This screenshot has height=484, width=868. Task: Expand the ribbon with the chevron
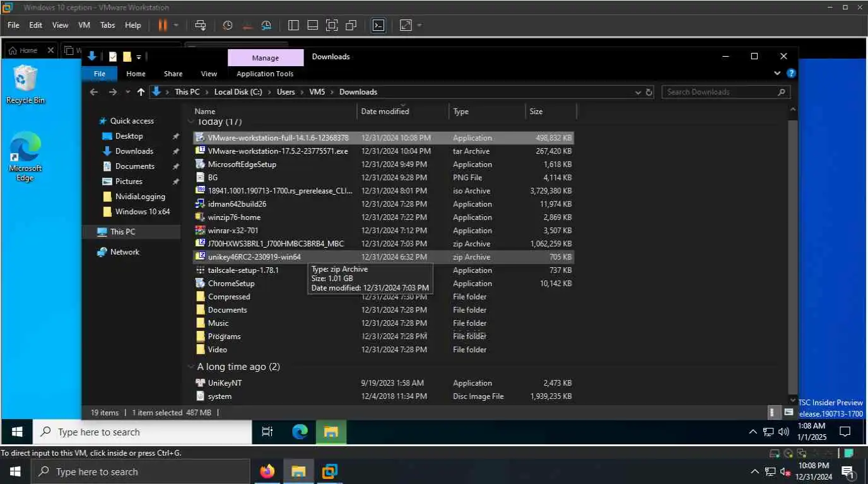pos(778,74)
